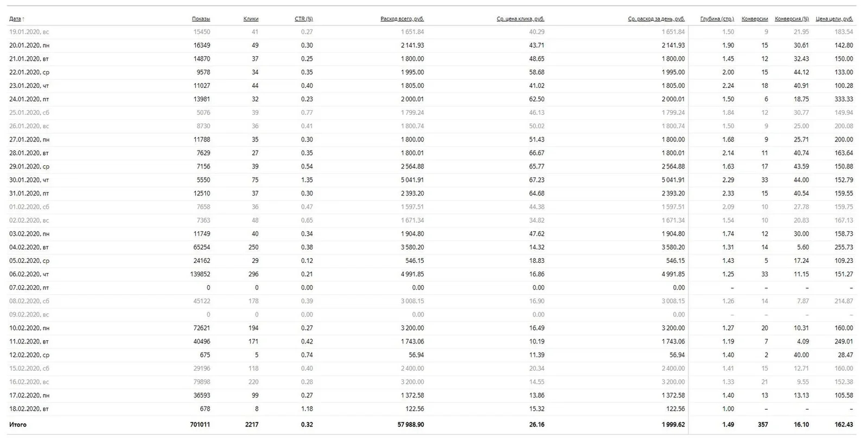Image resolution: width=868 pixels, height=438 pixels.
Task: Sort by Цена цели, руб. header
Action: pyautogui.click(x=834, y=19)
